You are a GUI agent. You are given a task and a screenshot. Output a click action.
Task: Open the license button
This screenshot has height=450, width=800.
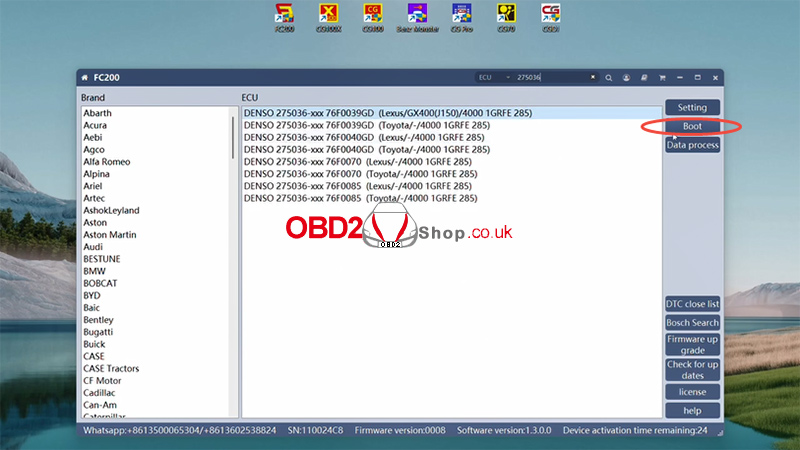(x=692, y=392)
